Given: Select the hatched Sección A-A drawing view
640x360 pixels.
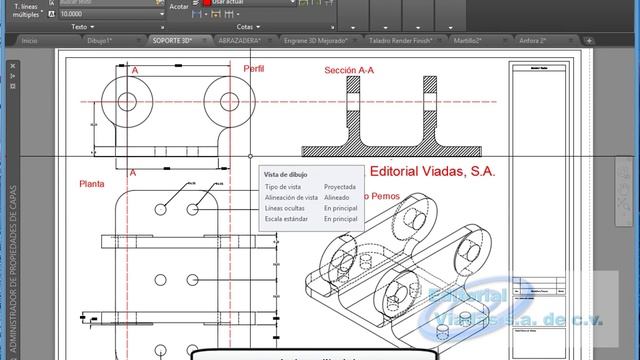Looking at the screenshot, I should (391, 116).
